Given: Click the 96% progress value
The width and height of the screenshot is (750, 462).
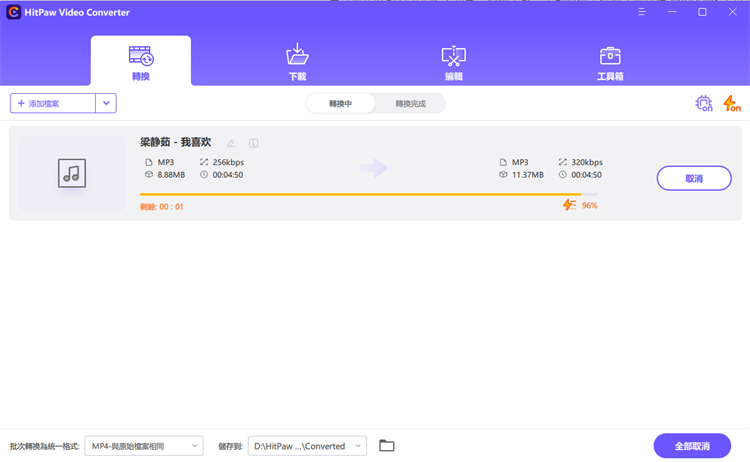Looking at the screenshot, I should click(x=589, y=205).
